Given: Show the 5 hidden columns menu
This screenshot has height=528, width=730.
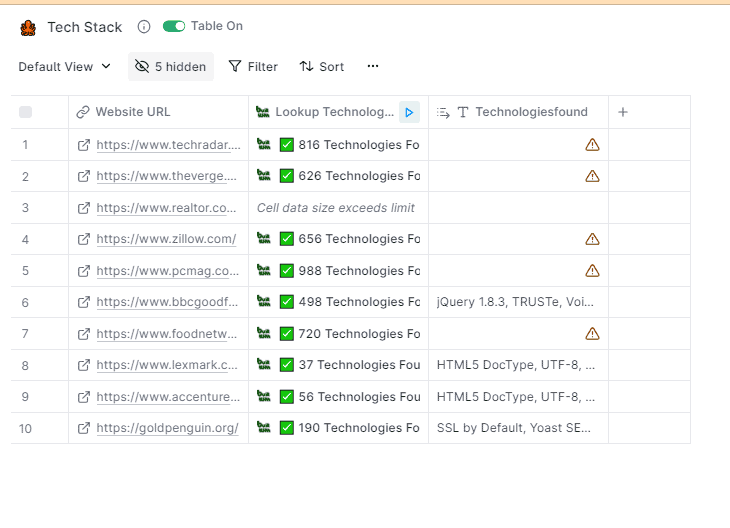Looking at the screenshot, I should coord(170,67).
